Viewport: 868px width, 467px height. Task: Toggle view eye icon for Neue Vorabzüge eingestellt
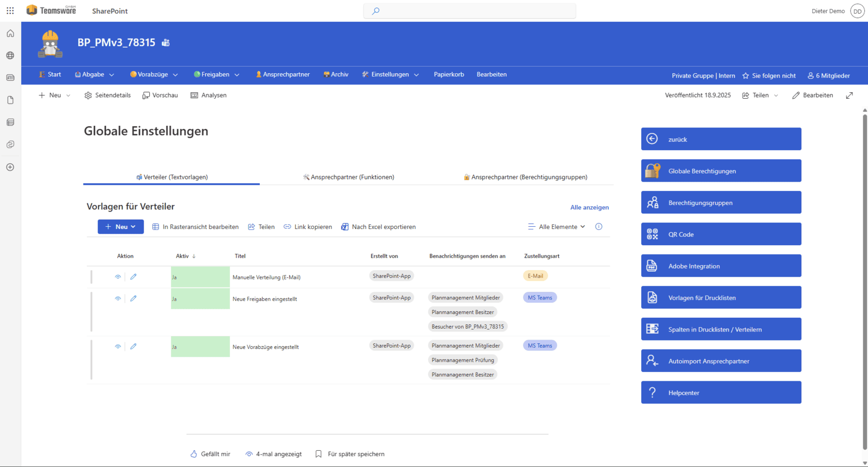click(118, 347)
